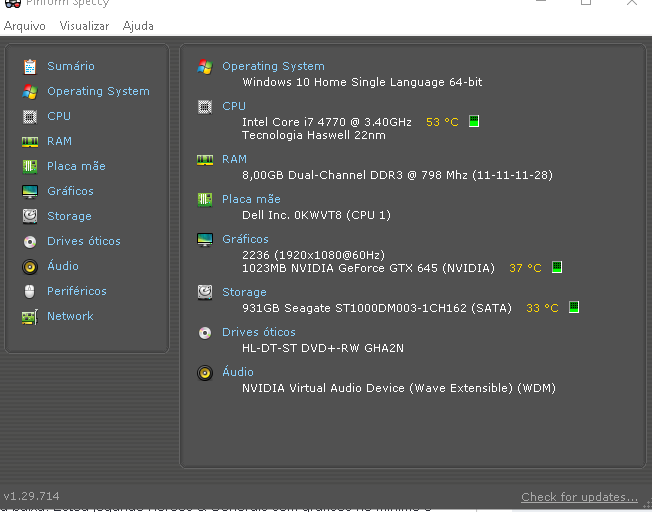Click the Placa mãe heading link in summary

tap(252, 199)
